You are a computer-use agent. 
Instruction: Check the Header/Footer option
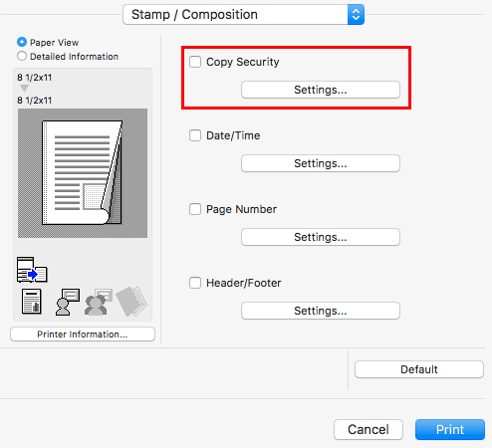coord(195,283)
